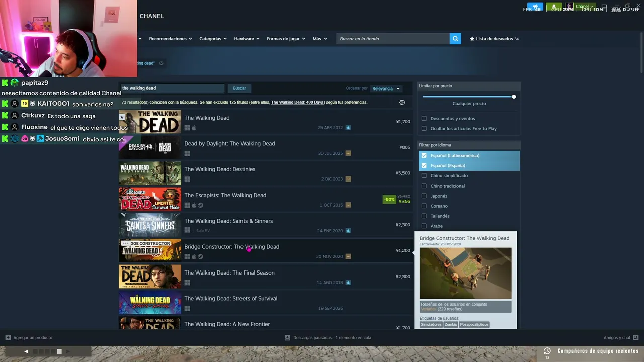Click the store search input field

pyautogui.click(x=393, y=39)
